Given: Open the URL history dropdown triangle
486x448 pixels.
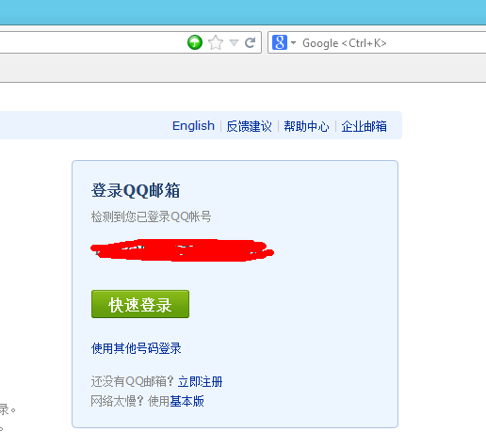Looking at the screenshot, I should point(234,42).
